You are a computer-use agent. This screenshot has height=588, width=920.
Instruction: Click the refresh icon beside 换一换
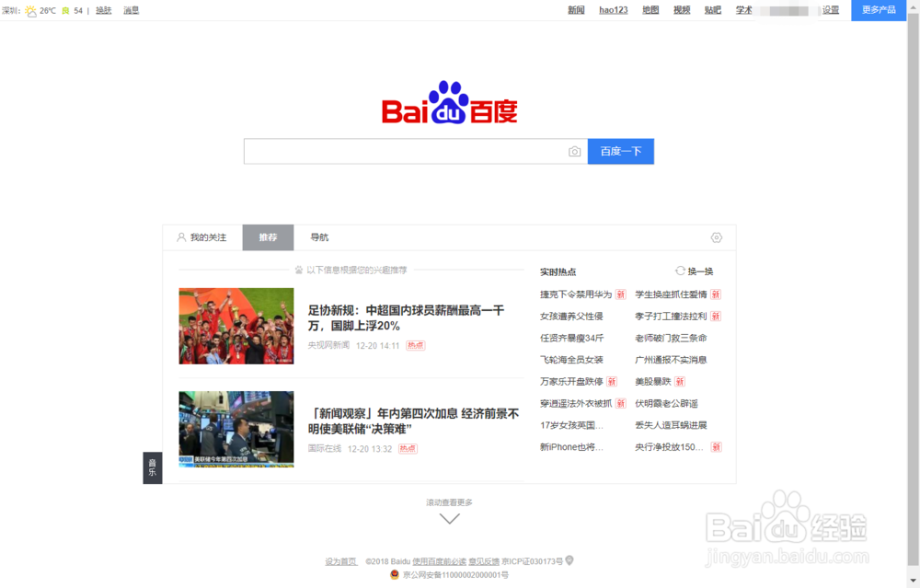(680, 271)
